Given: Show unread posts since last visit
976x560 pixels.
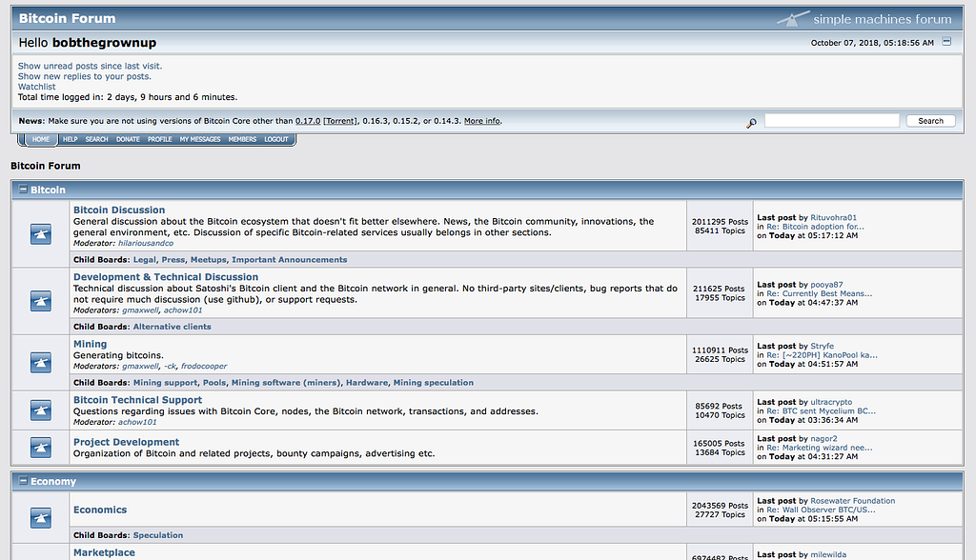Looking at the screenshot, I should pyautogui.click(x=90, y=66).
